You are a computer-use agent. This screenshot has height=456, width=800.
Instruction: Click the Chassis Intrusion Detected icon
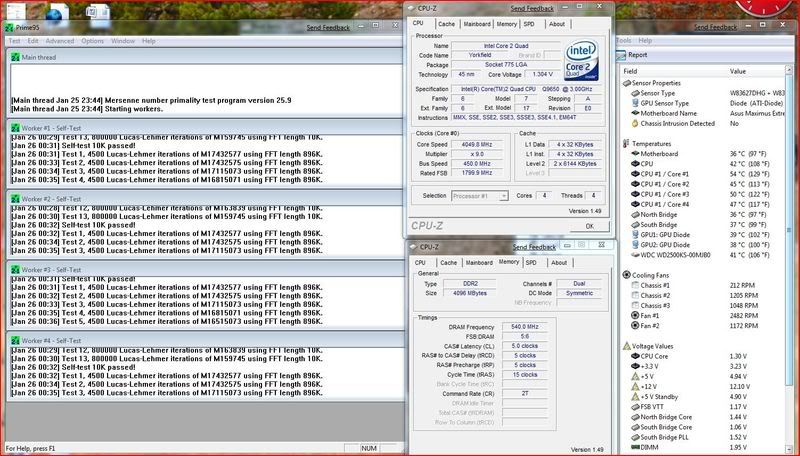[x=635, y=123]
